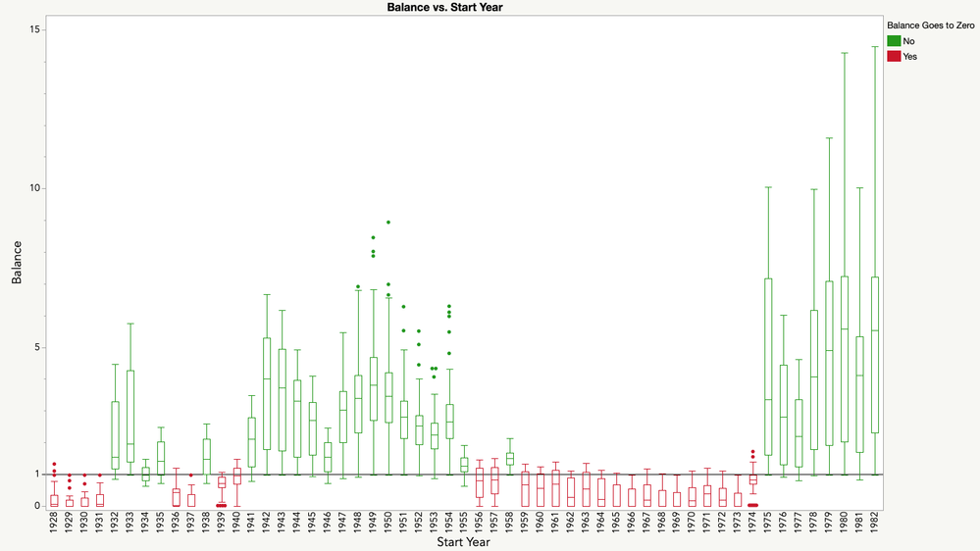Select the 1982 green box plot
Screen dimensions: 980x551
pos(875,355)
